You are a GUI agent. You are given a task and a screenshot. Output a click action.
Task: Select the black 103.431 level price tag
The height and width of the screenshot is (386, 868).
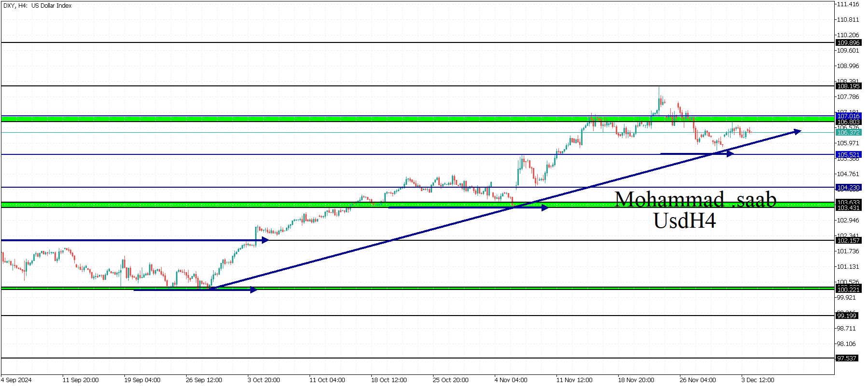848,208
